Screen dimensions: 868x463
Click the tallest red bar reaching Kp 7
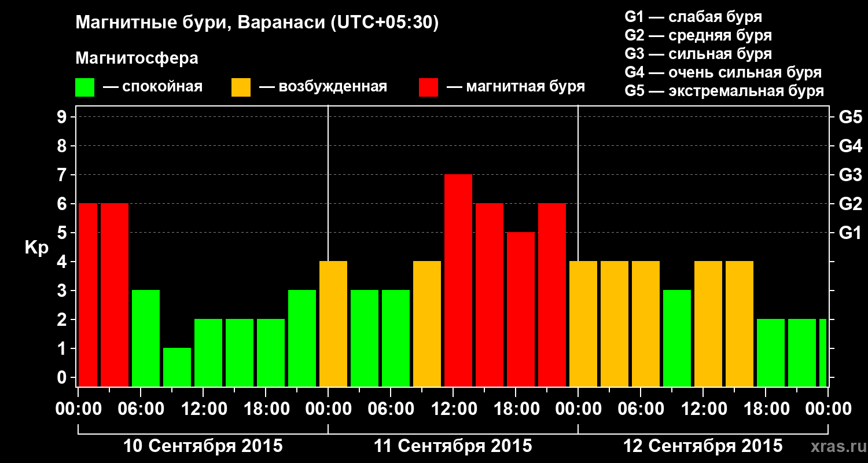(x=458, y=280)
